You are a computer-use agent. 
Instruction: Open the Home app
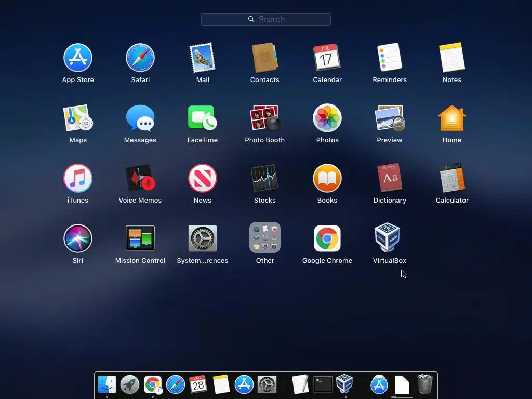[452, 118]
